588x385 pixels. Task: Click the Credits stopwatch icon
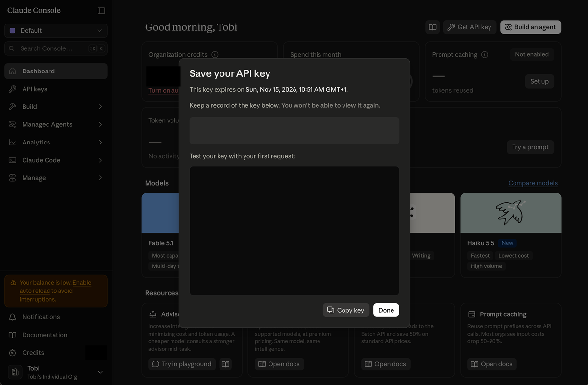click(x=13, y=353)
